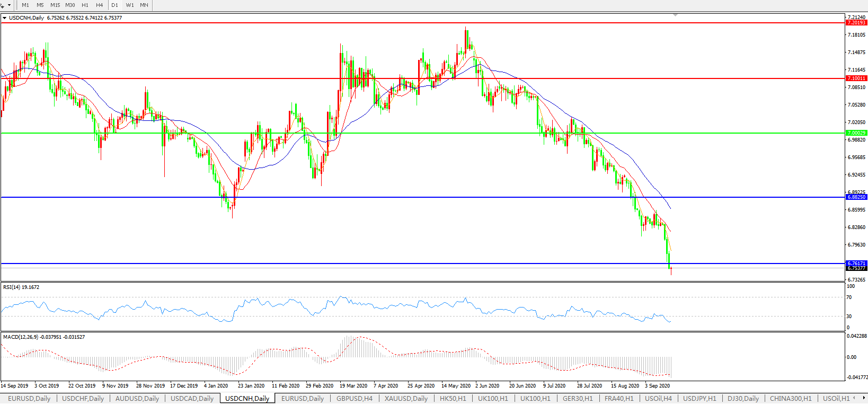Choose the MN monthly timeframe
Screen dimensions: 868x404
144,5
